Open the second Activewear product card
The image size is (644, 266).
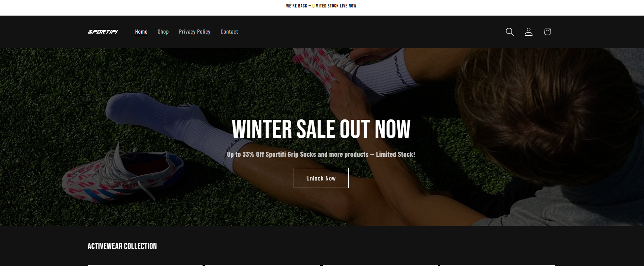[x=263, y=265]
